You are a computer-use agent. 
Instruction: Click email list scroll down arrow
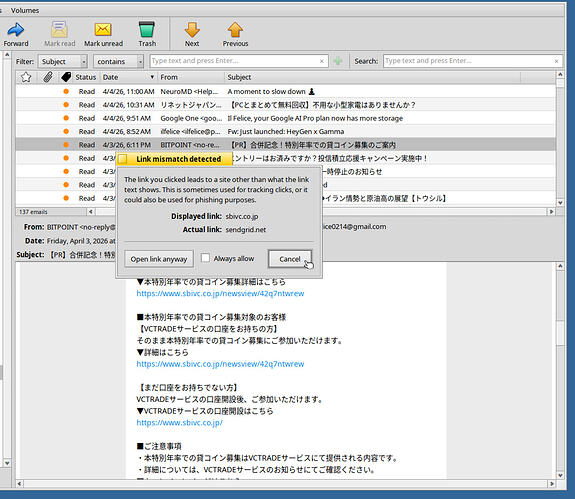coord(560,202)
